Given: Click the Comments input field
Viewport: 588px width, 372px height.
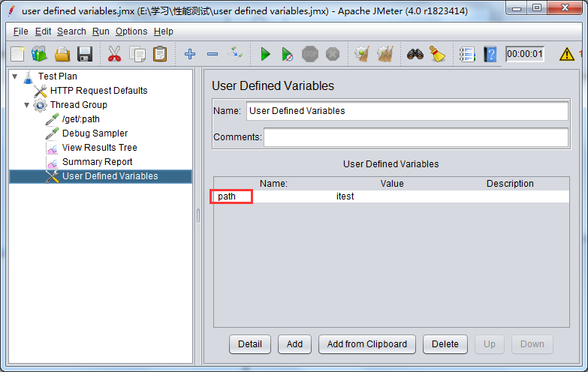Looking at the screenshot, I should 416,137.
